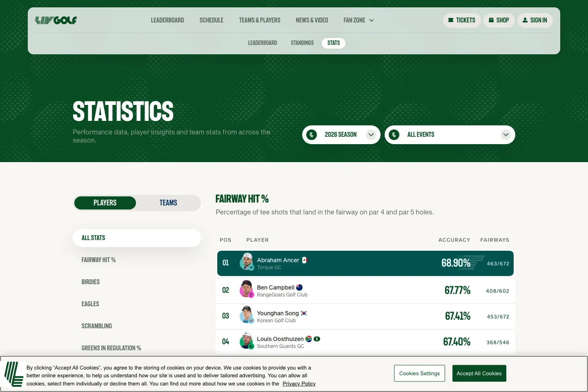588x392 pixels.
Task: Click the All Events round logo icon
Action: click(394, 135)
